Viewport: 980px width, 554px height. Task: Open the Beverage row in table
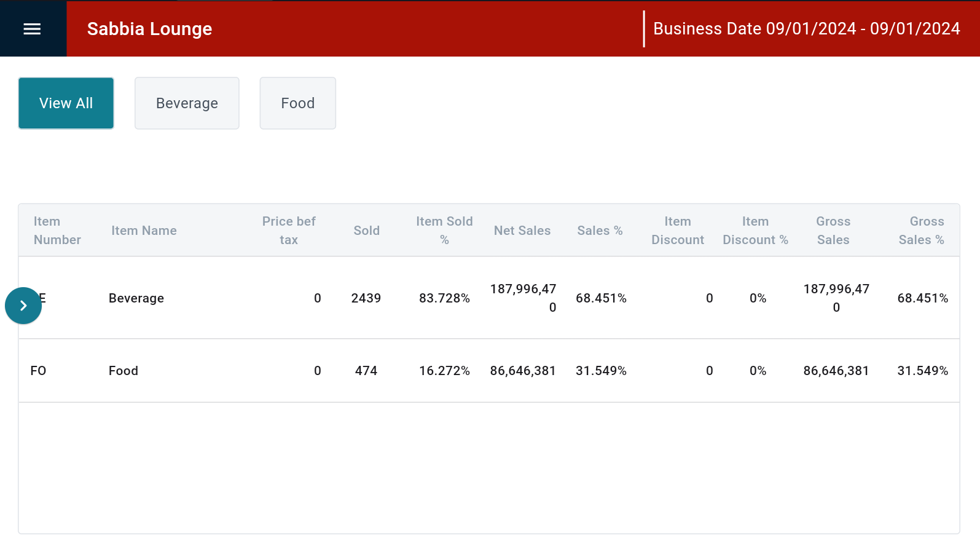(136, 298)
